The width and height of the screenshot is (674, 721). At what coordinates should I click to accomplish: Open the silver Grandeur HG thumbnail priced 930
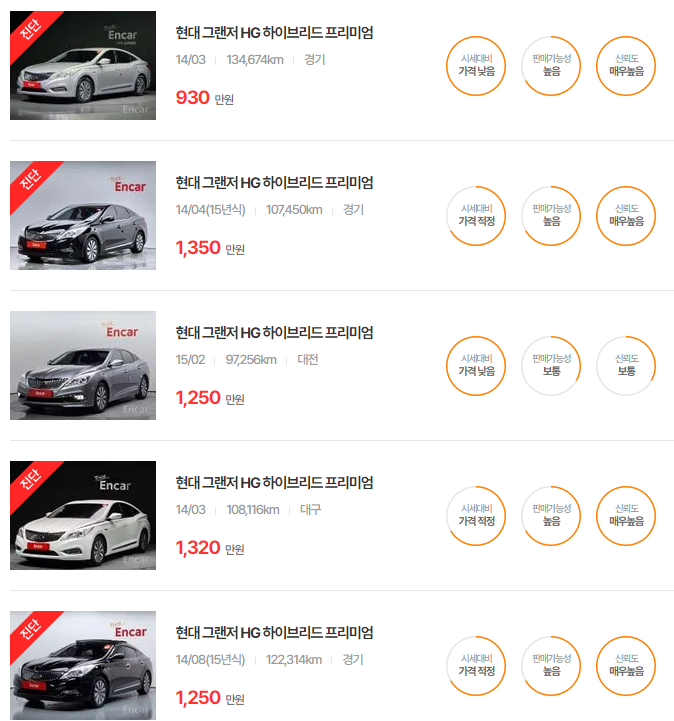pyautogui.click(x=83, y=65)
